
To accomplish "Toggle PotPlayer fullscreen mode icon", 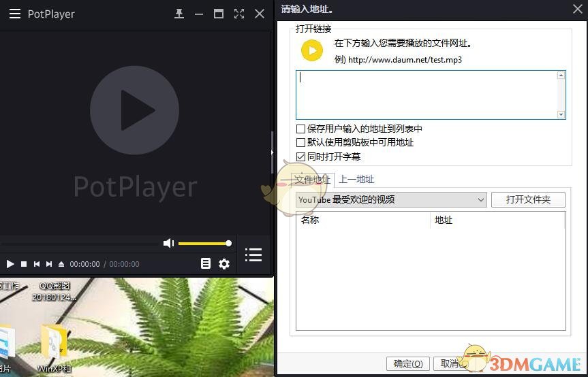I will (x=239, y=14).
